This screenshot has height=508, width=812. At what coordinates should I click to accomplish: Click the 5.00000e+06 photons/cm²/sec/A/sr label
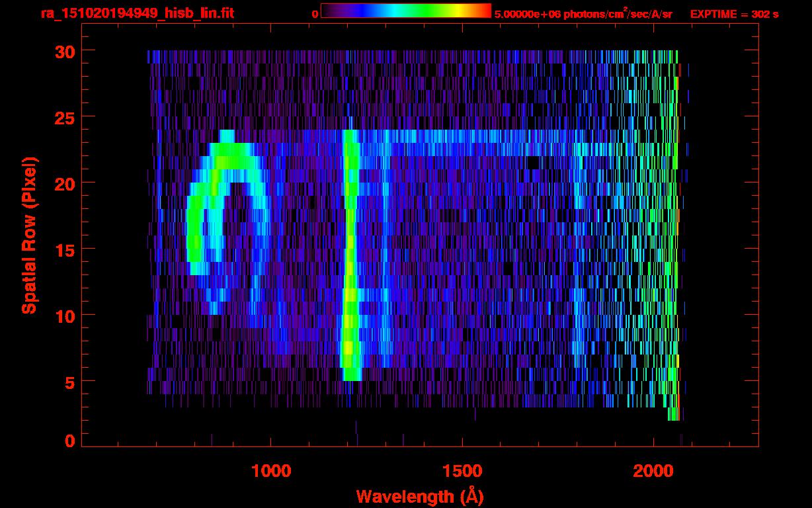point(583,13)
